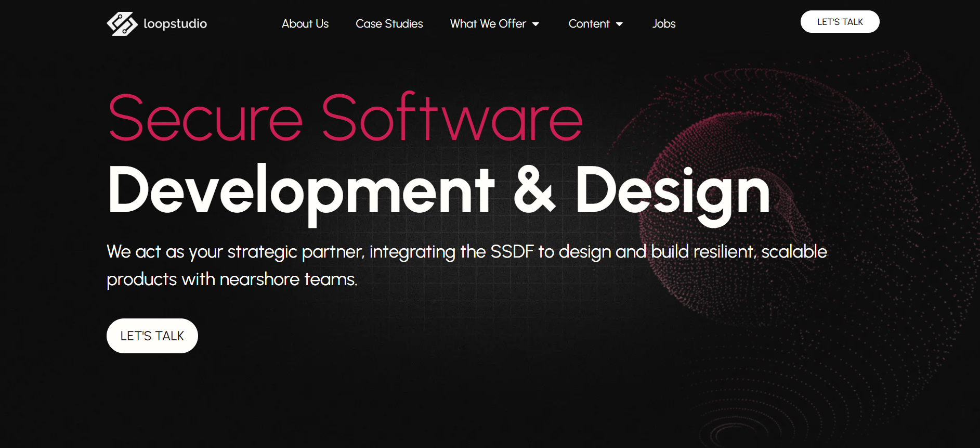Click the loopstudio logo icon

tap(122, 24)
